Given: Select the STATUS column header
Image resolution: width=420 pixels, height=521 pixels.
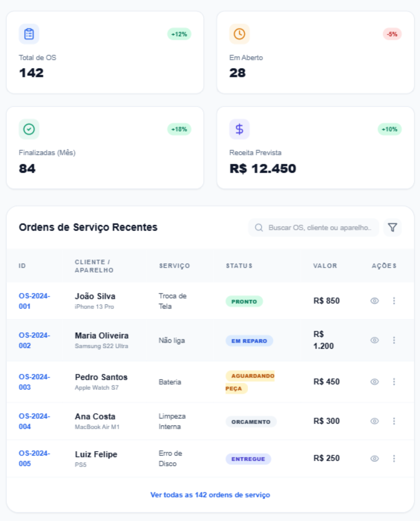Looking at the screenshot, I should pos(239,266).
